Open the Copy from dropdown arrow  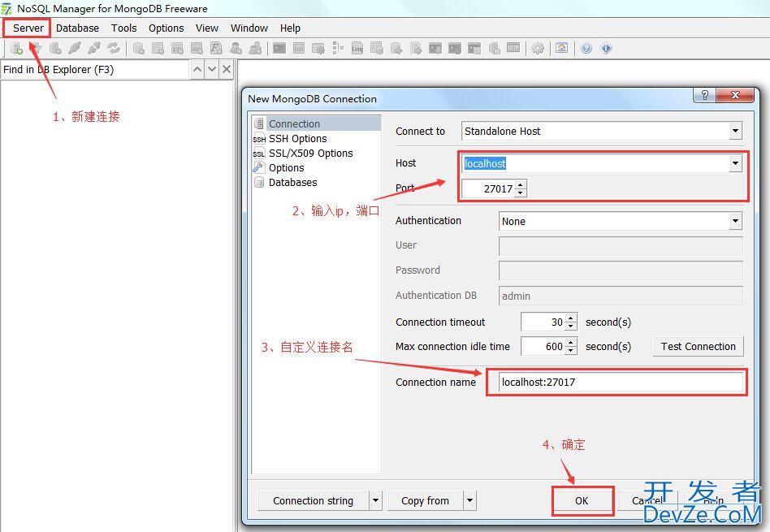pos(469,500)
